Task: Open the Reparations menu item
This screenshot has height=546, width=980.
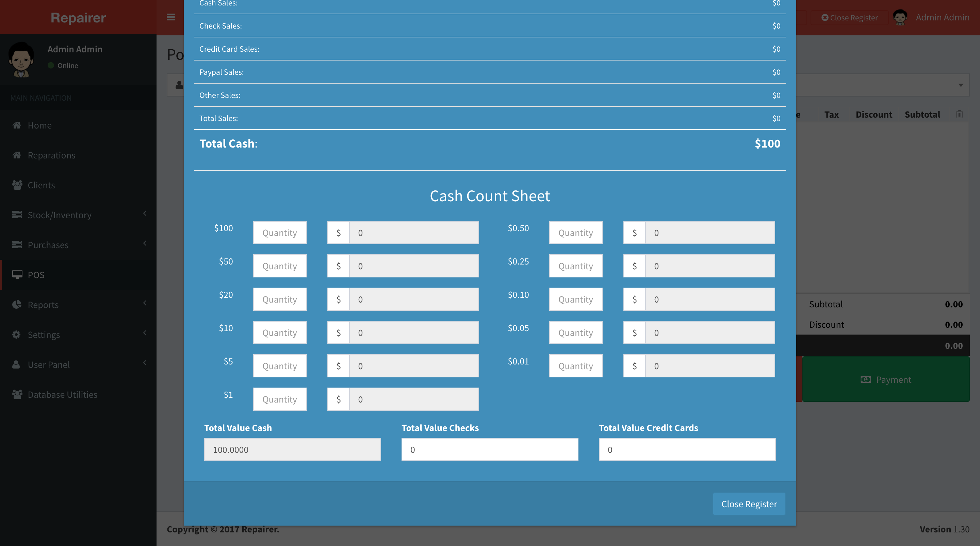Action: [x=78, y=155]
